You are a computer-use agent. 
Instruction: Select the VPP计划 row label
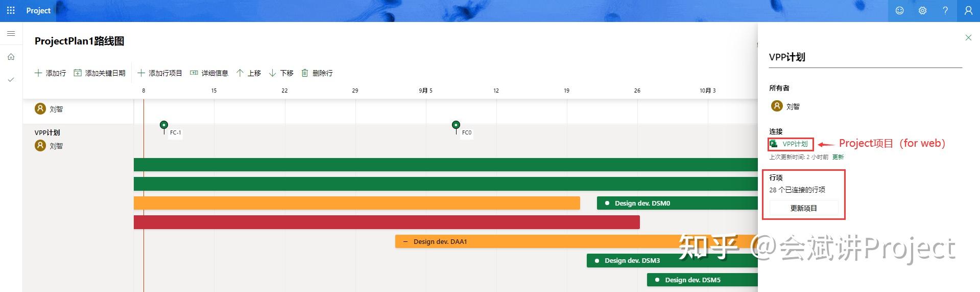click(47, 132)
